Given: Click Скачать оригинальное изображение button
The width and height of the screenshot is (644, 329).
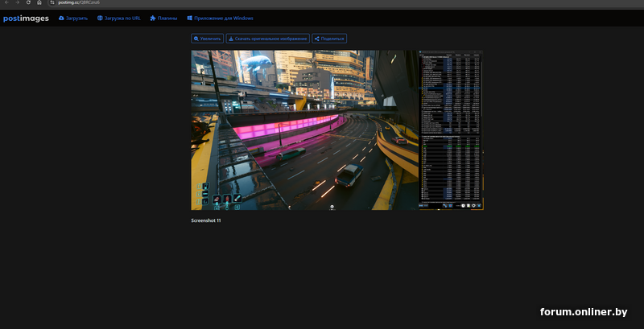Looking at the screenshot, I should coord(267,39).
